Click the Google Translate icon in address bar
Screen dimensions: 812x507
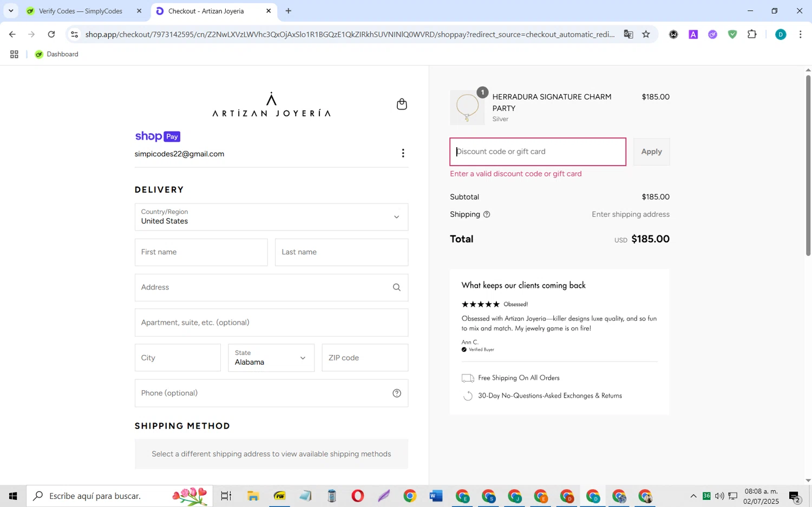click(x=628, y=35)
